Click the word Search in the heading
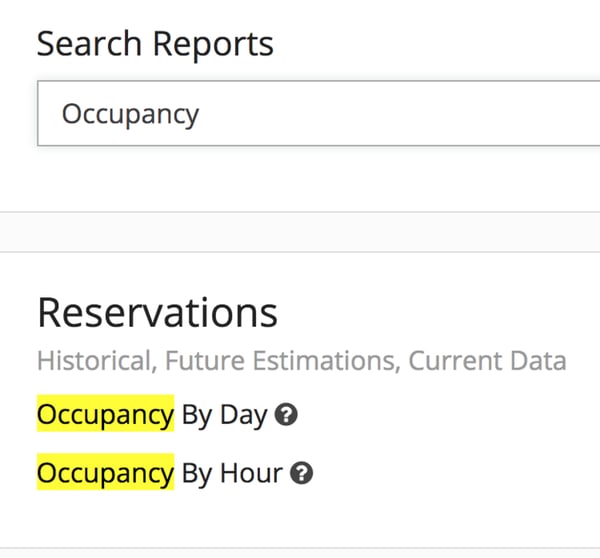Screen dimensions: 600x558 [x=89, y=44]
